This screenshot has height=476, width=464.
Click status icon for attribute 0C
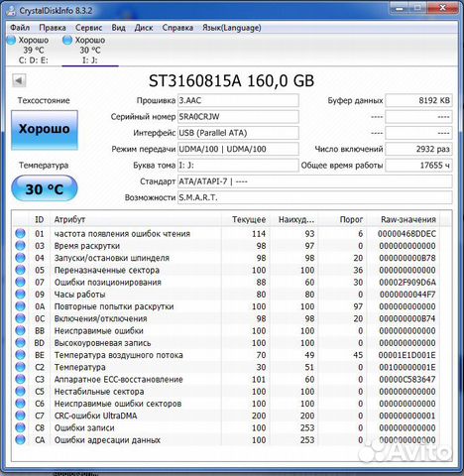(x=20, y=318)
